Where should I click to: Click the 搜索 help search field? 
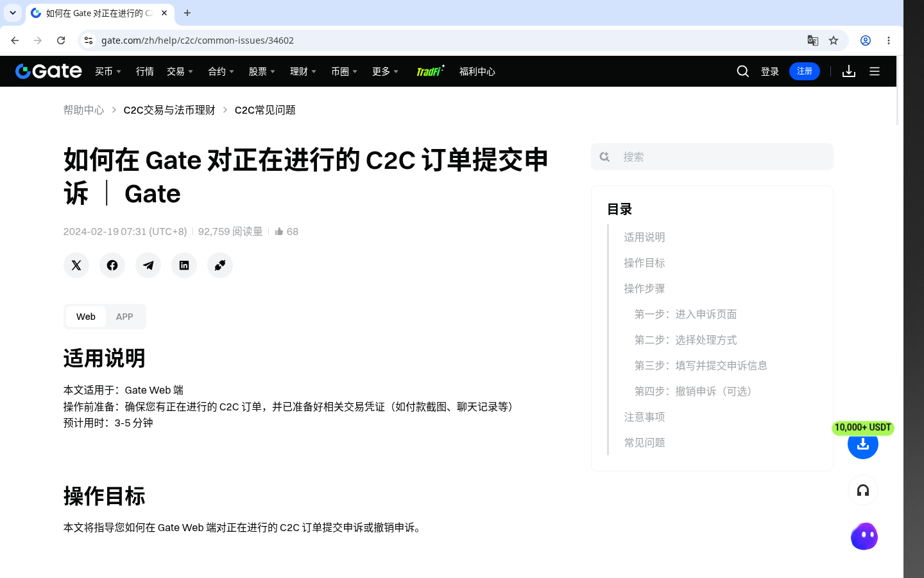point(712,157)
